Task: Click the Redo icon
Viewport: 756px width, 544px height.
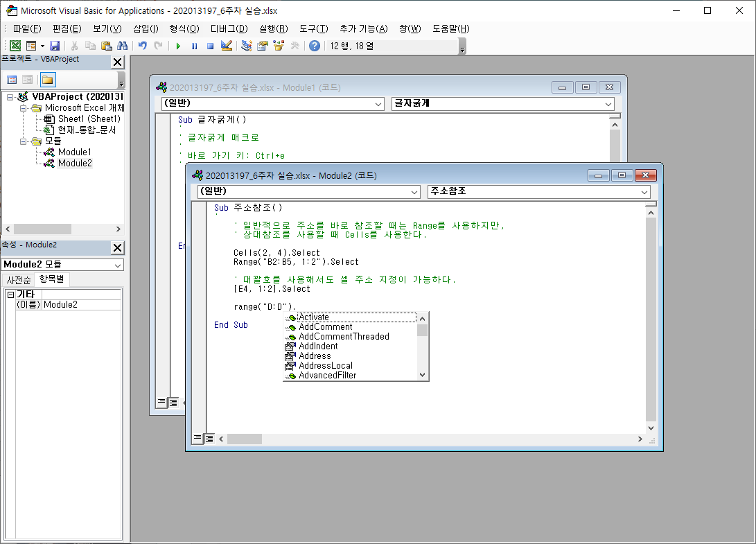Action: (x=158, y=46)
